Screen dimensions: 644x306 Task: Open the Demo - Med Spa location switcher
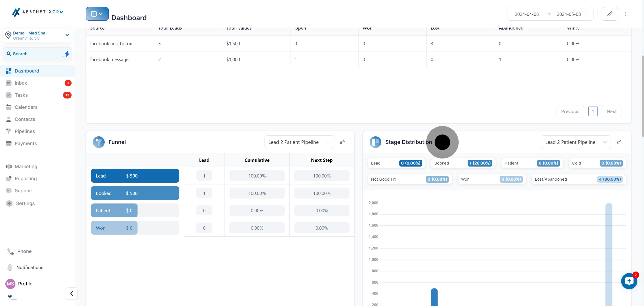(38, 35)
